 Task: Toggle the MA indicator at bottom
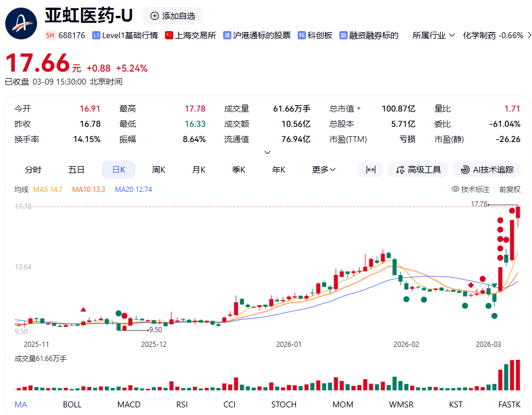tap(21, 404)
